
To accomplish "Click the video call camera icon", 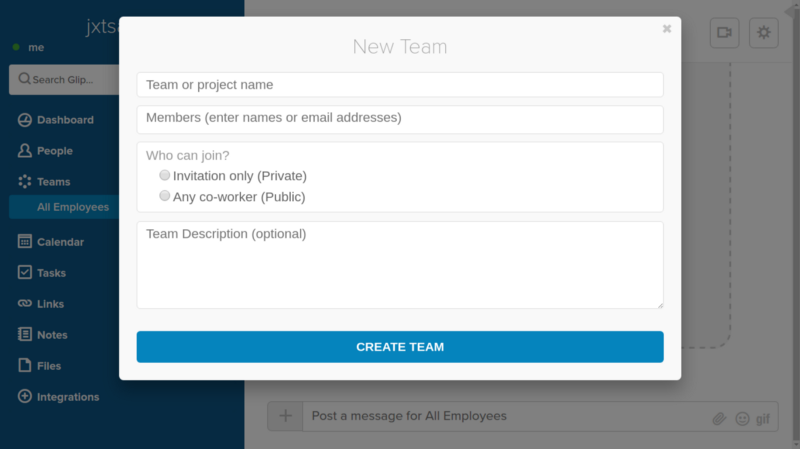I will (x=724, y=33).
